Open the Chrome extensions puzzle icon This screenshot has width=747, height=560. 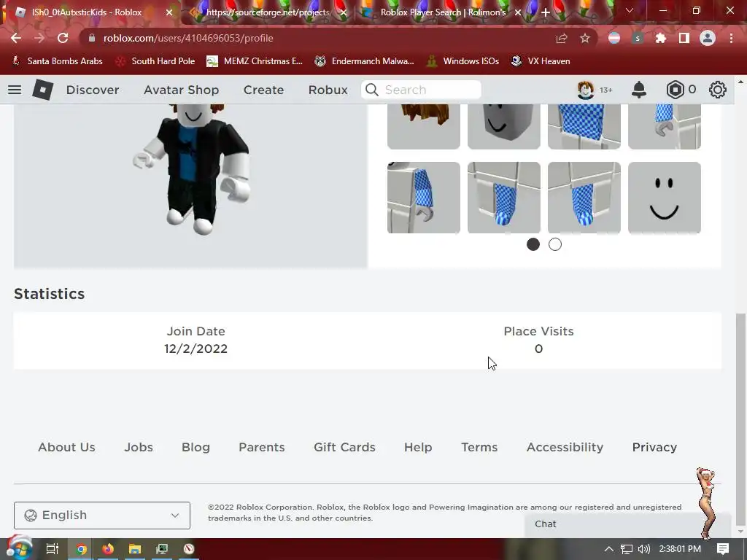point(661,38)
